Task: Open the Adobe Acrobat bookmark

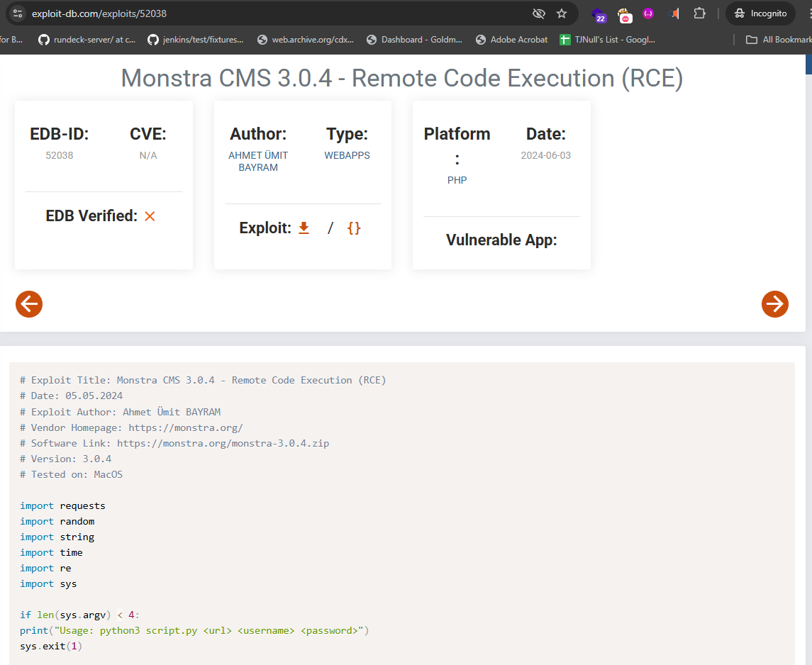Action: [511, 40]
